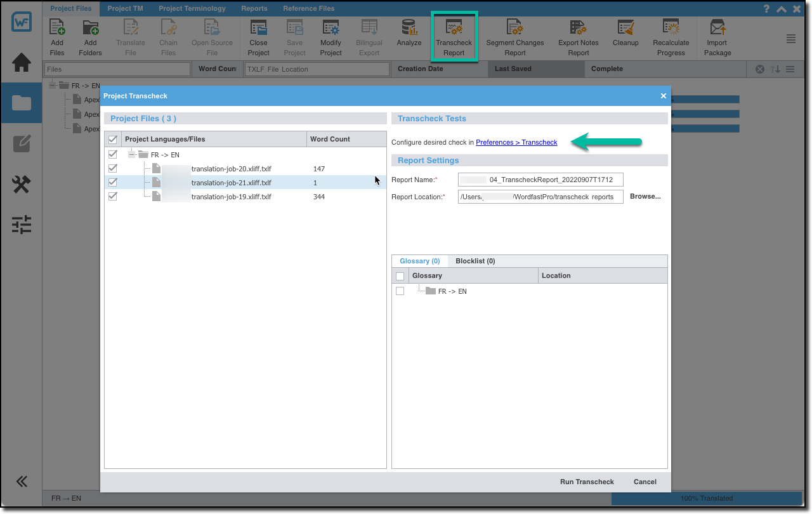Sort by the Last Saved column header
The image size is (812, 514).
coord(536,69)
